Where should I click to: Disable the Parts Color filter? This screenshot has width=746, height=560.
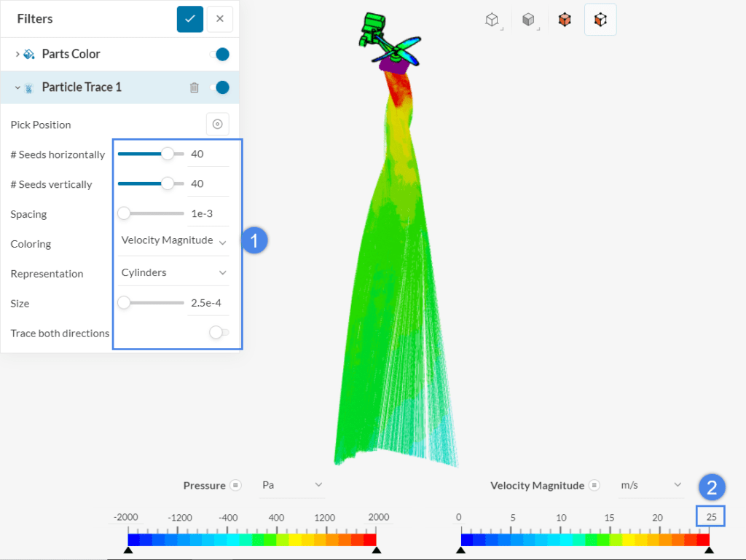(221, 53)
